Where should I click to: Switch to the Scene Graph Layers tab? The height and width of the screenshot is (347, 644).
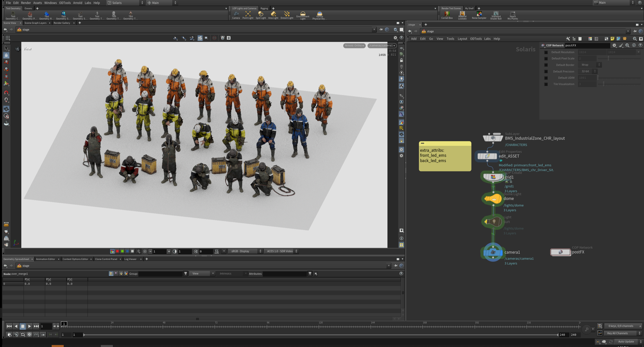click(35, 23)
